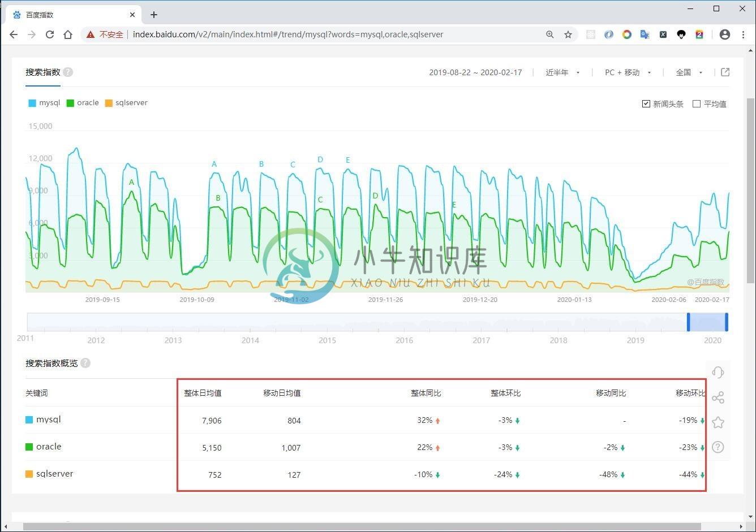Click the oracle keyword in the table

pos(49,447)
